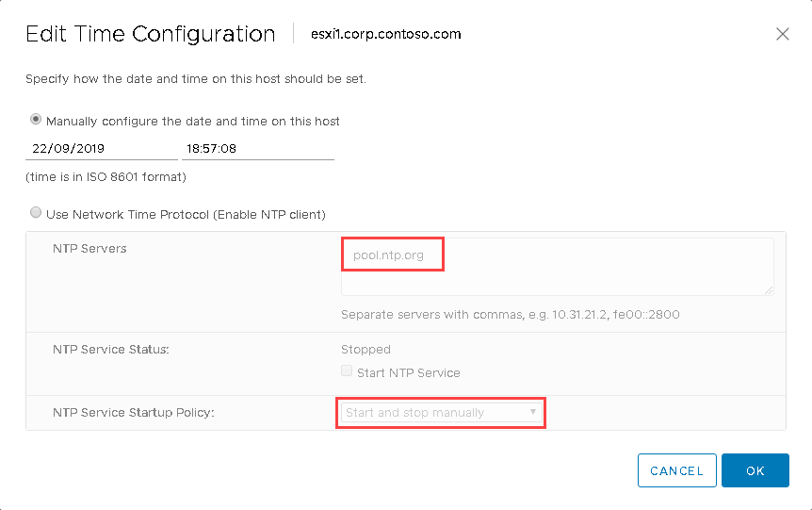The image size is (812, 510).
Task: Click the NTP Servers row label
Action: [89, 248]
